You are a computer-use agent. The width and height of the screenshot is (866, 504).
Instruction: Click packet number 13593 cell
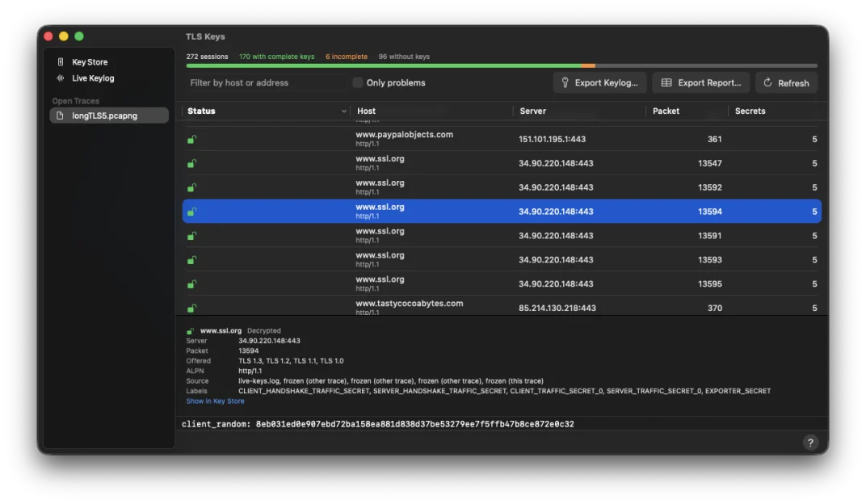[x=710, y=260]
